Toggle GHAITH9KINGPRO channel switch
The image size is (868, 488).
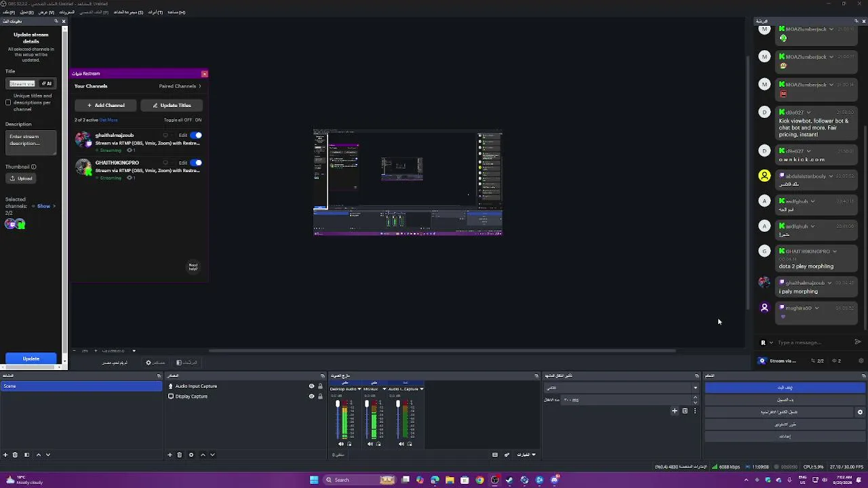[196, 163]
